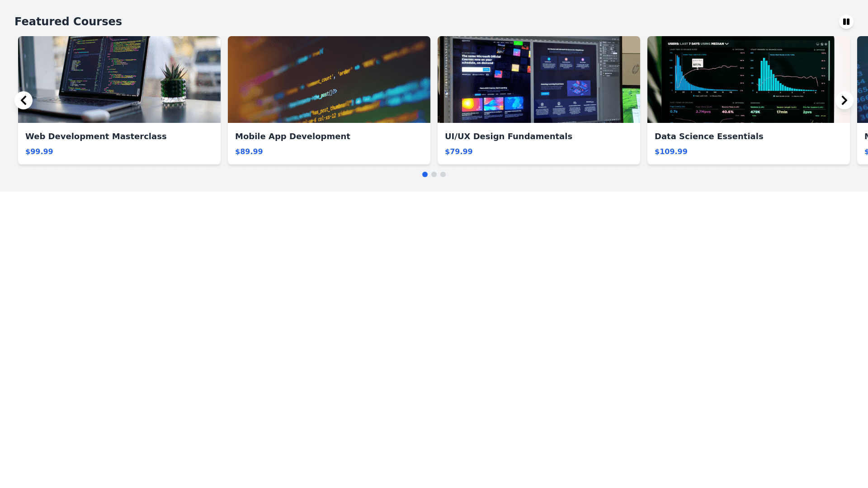Image resolution: width=868 pixels, height=488 pixels.
Task: Click the Data Science Essentials title
Action: click(709, 136)
